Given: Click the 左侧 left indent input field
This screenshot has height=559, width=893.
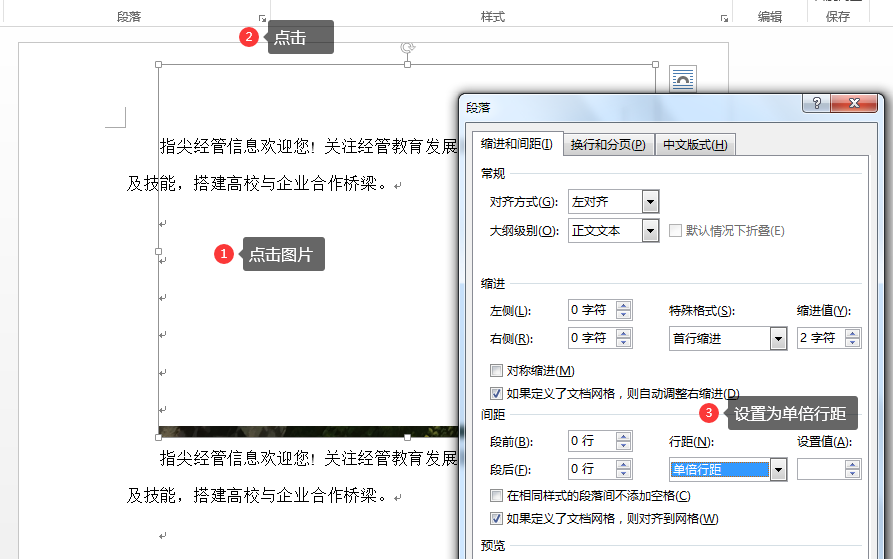Looking at the screenshot, I should [593, 310].
